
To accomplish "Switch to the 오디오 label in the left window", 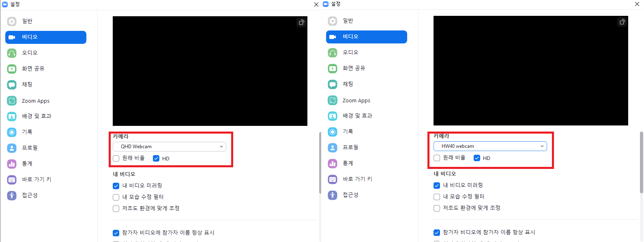I will click(x=30, y=53).
